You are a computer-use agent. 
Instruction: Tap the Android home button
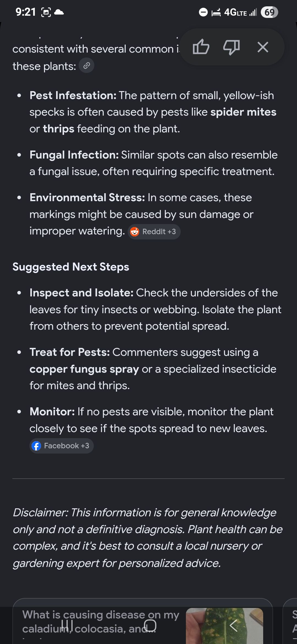[150, 626]
